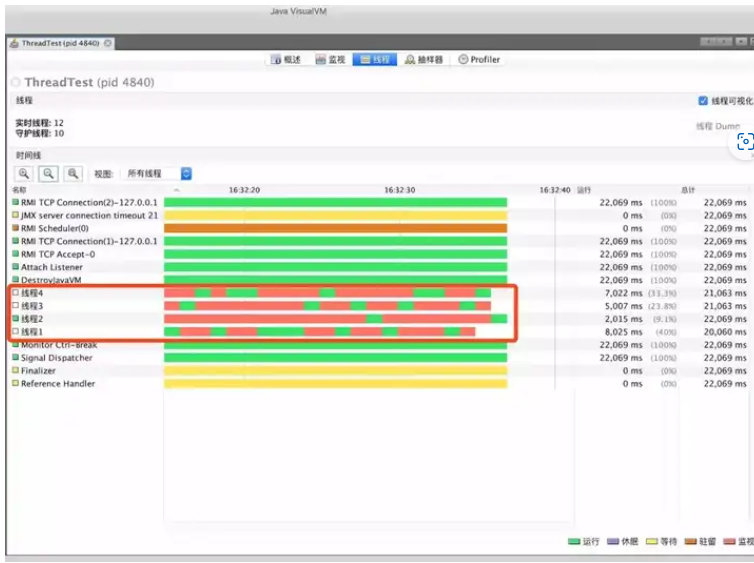Screen dimensions: 754x563
Task: Click the Java icon on ThreadTest tab
Action: (x=14, y=43)
